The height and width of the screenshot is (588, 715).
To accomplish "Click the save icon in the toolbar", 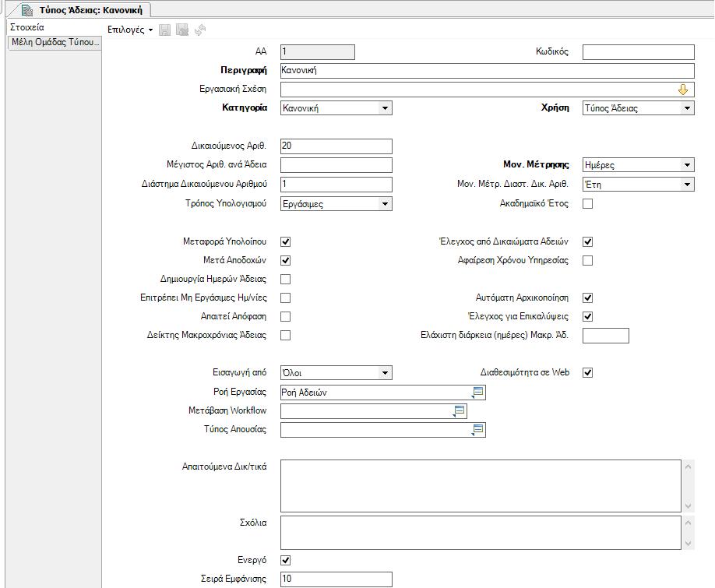I will (x=164, y=30).
